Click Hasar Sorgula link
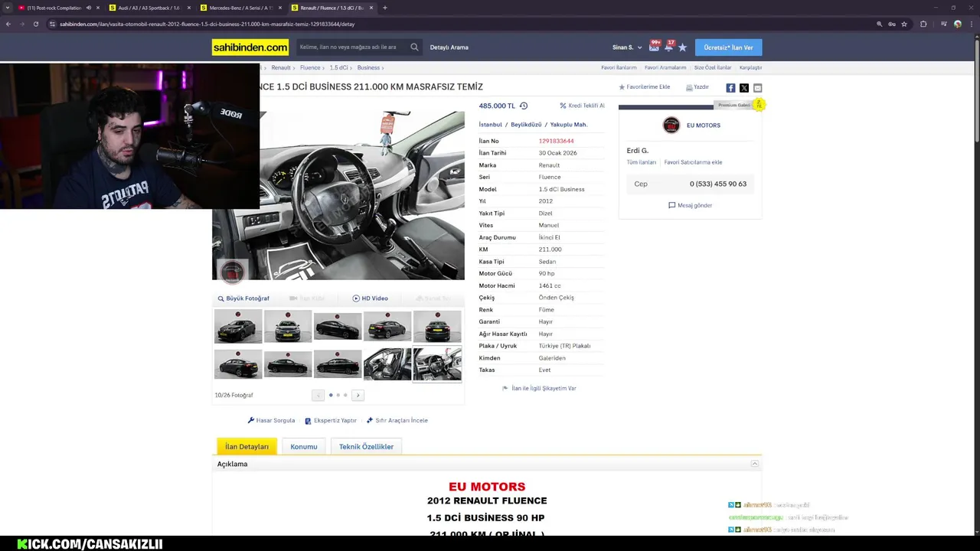This screenshot has height=551, width=980. pyautogui.click(x=271, y=420)
